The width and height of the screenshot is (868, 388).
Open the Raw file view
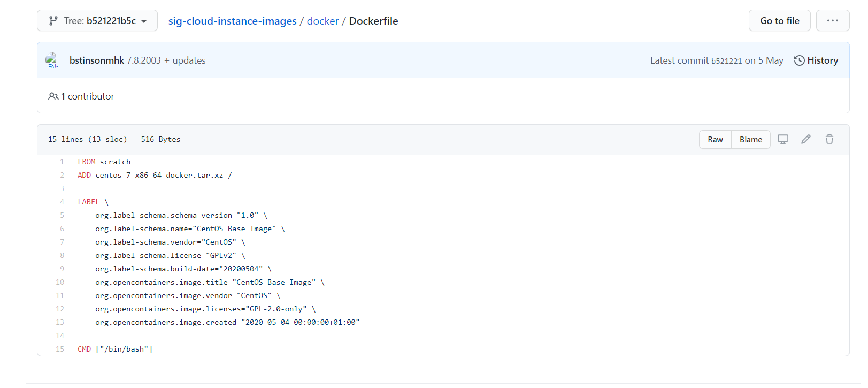tap(715, 140)
